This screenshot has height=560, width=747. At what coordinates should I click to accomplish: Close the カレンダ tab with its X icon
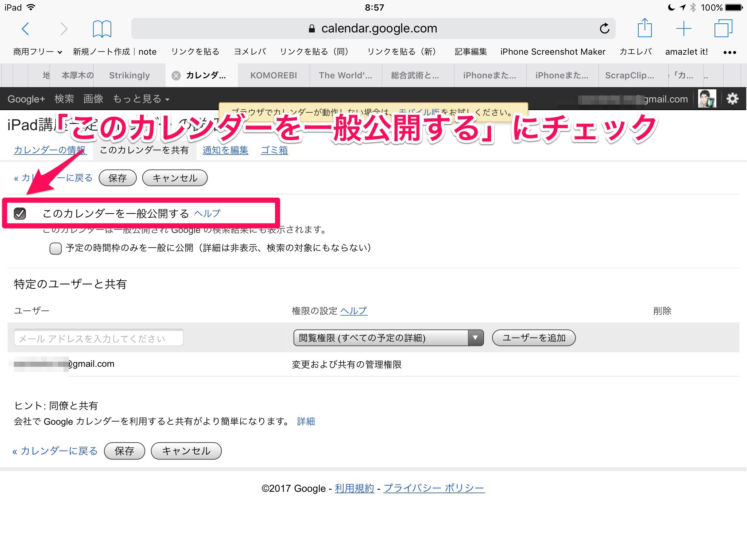(176, 75)
